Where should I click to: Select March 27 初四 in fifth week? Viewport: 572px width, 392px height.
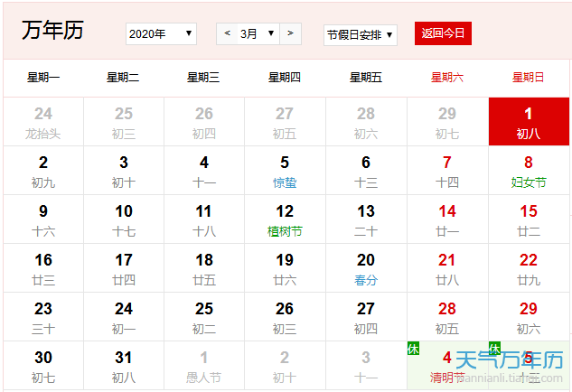[366, 317]
